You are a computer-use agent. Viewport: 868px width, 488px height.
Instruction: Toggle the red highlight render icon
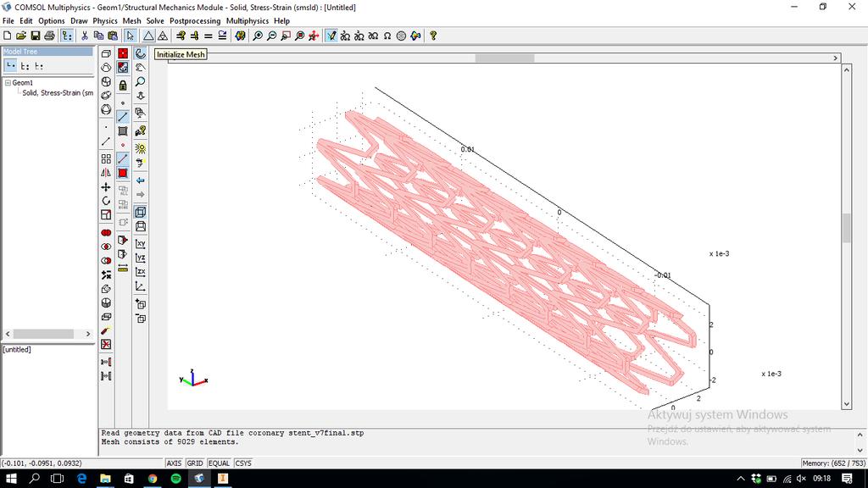(123, 53)
